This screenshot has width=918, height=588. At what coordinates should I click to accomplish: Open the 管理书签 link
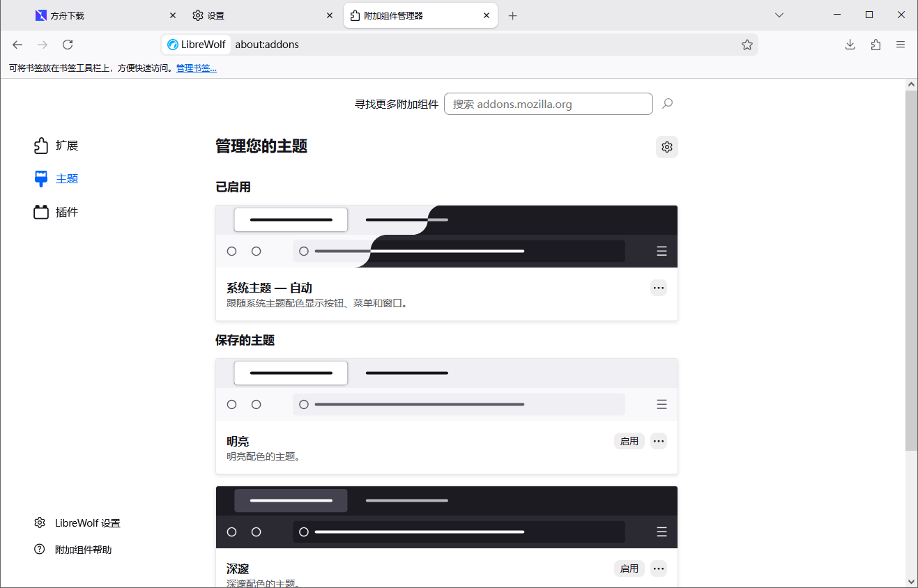(196, 68)
